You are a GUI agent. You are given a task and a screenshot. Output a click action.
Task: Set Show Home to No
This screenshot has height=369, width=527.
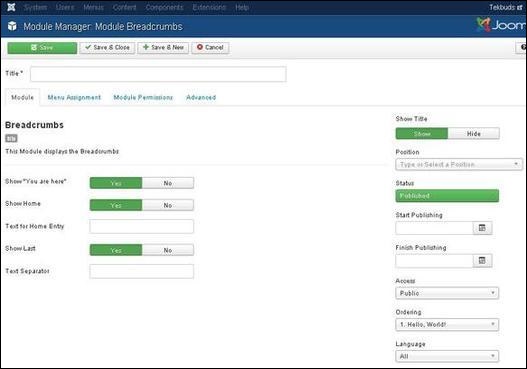[x=168, y=205]
